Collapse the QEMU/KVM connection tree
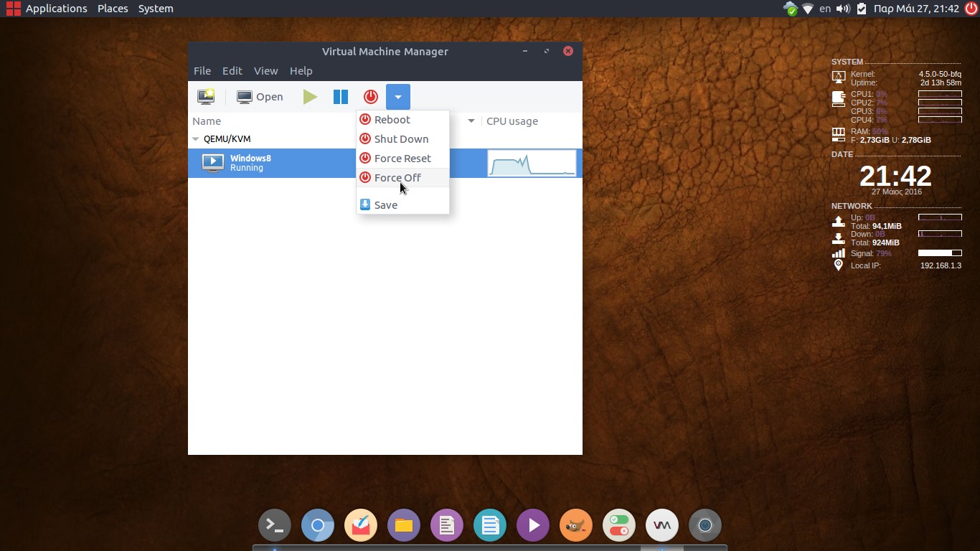Viewport: 980px width, 551px height. [195, 139]
